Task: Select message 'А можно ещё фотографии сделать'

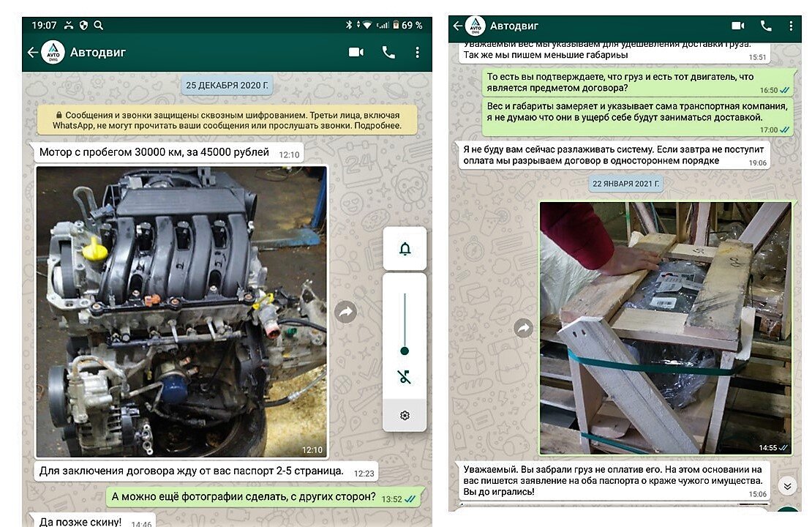Action: click(263, 498)
